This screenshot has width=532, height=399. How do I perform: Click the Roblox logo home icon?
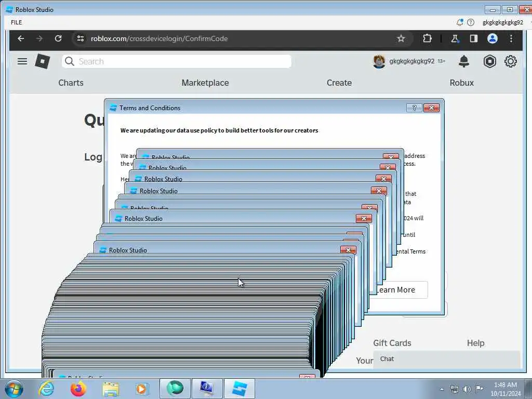pos(43,61)
